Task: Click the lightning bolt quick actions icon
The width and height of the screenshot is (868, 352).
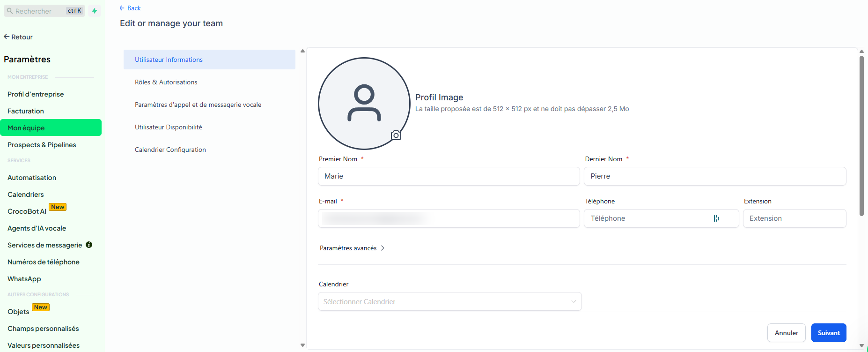Action: tap(95, 11)
